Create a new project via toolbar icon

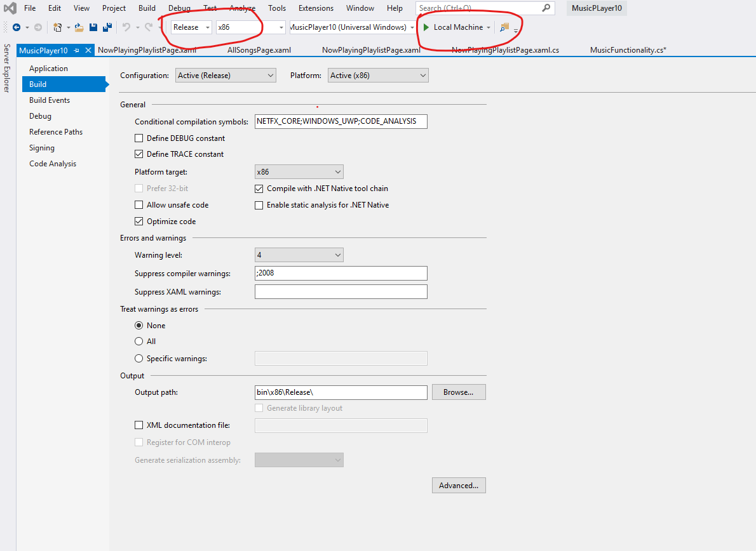click(x=57, y=27)
